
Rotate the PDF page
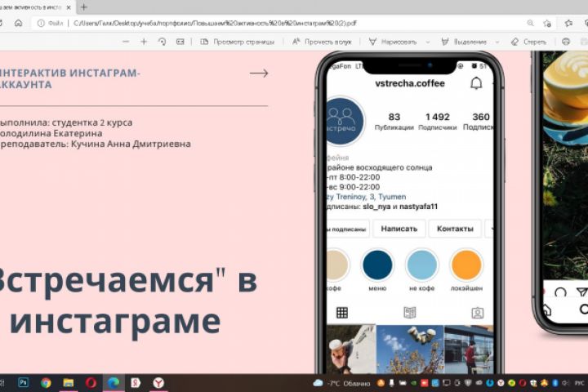162,42
